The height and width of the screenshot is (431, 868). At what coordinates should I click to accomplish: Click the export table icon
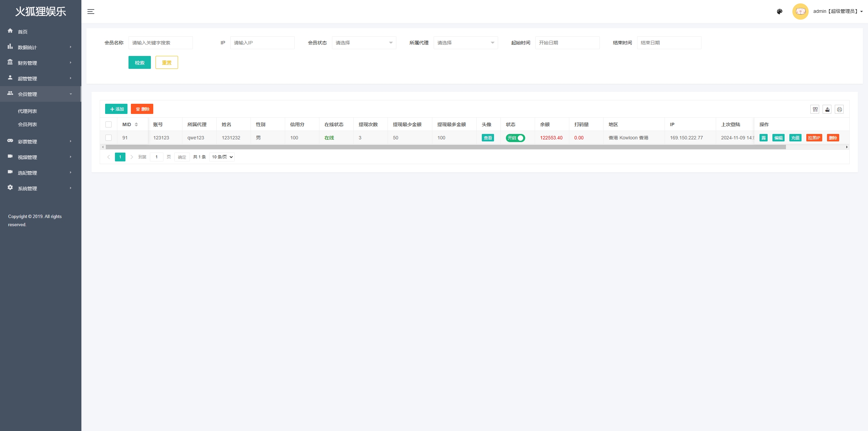(x=827, y=109)
